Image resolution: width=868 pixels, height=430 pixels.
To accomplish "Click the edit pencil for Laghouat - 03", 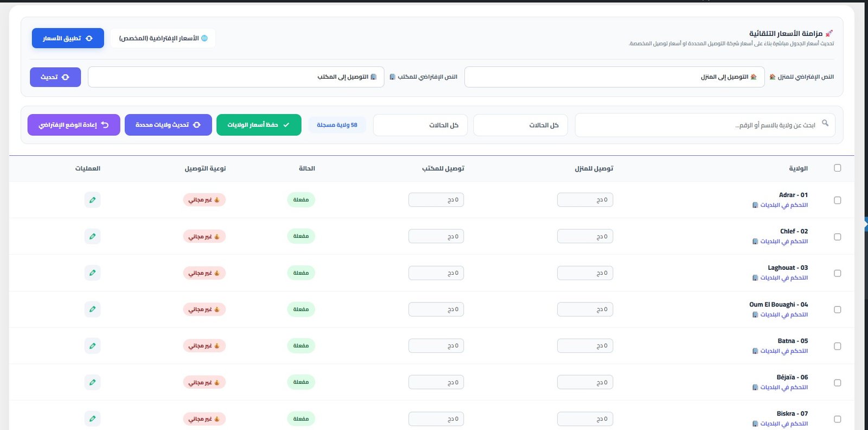I will pyautogui.click(x=93, y=273).
